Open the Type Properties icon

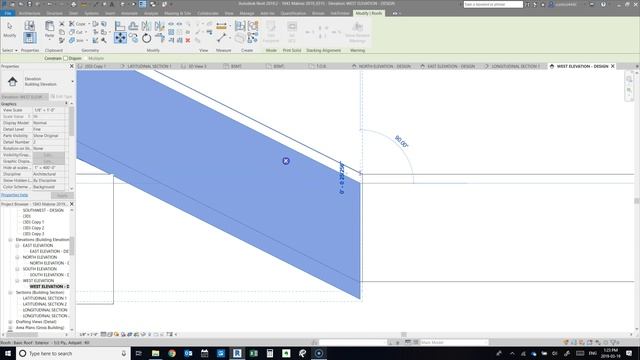coord(29,25)
